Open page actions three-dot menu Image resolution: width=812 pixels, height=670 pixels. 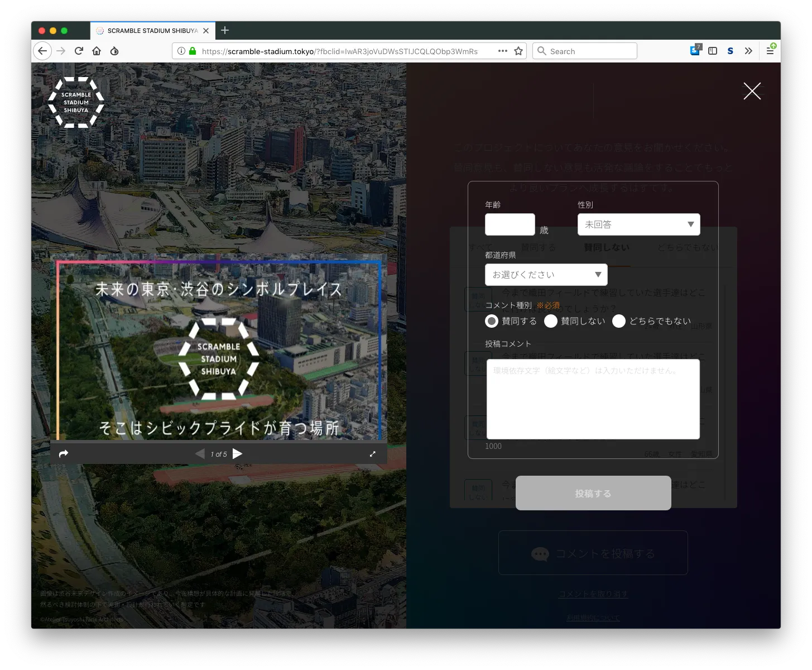pyautogui.click(x=502, y=51)
